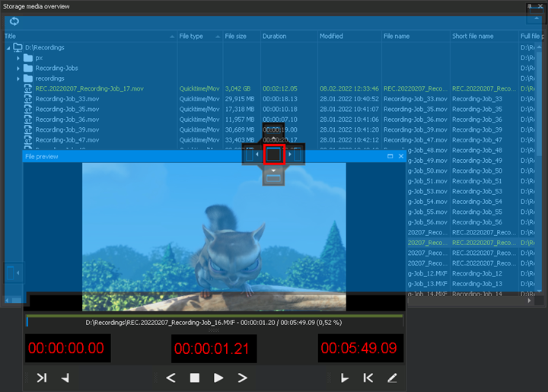
Task: Click the set-in-point marker icon
Action: pyautogui.click(x=345, y=378)
